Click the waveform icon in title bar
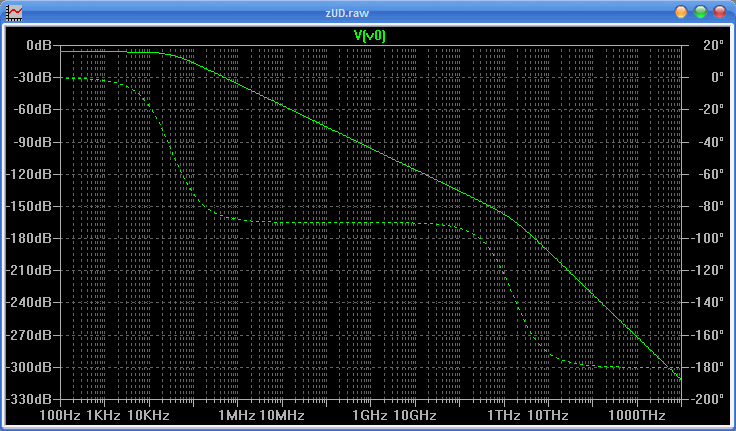Screen dimensions: 736x431 click(15, 11)
